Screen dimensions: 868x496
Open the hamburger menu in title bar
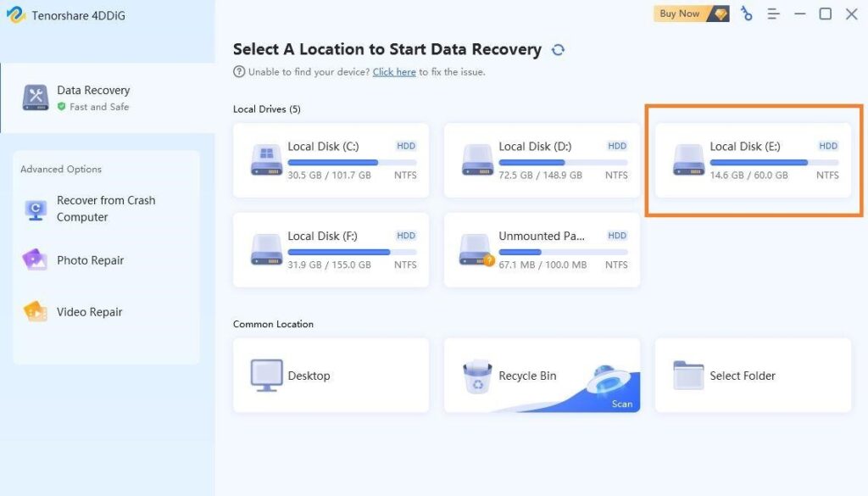pyautogui.click(x=773, y=14)
